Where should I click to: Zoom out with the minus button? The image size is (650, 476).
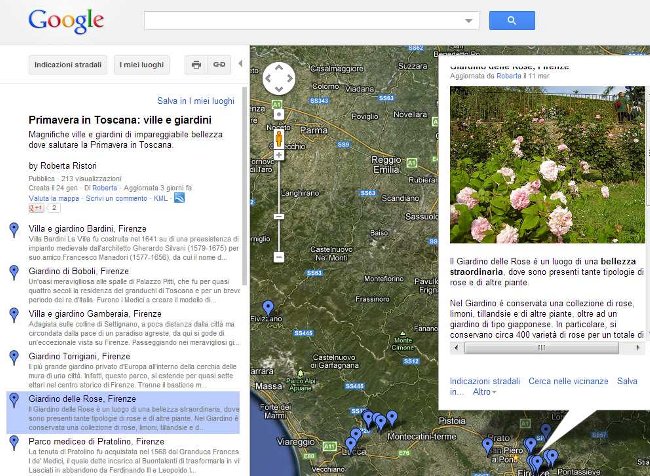point(279,257)
